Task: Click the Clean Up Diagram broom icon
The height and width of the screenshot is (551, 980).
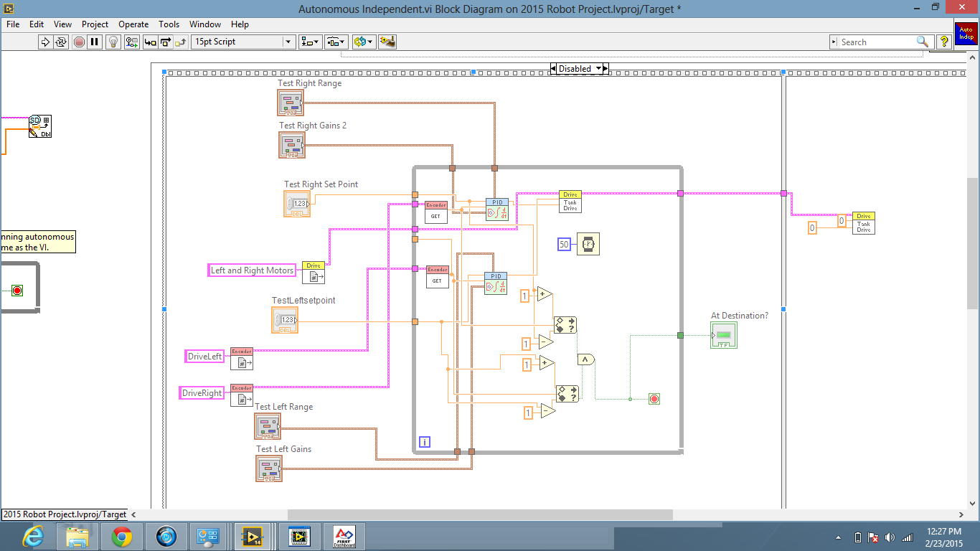Action: click(x=388, y=42)
